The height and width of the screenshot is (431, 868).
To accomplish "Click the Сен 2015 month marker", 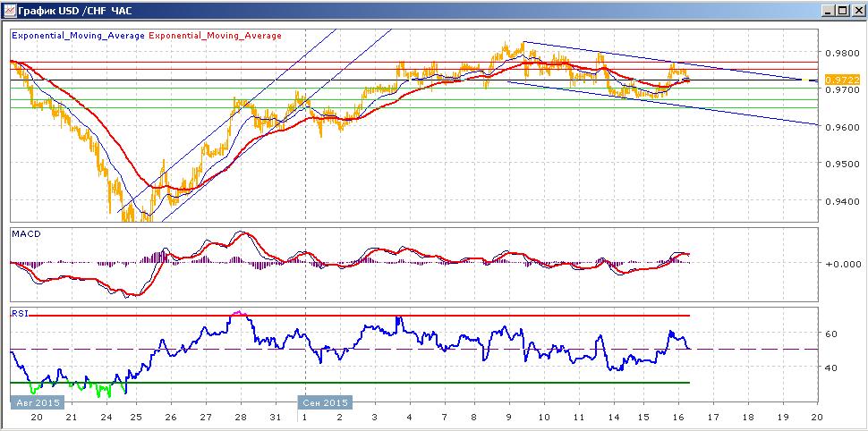I will [x=325, y=402].
